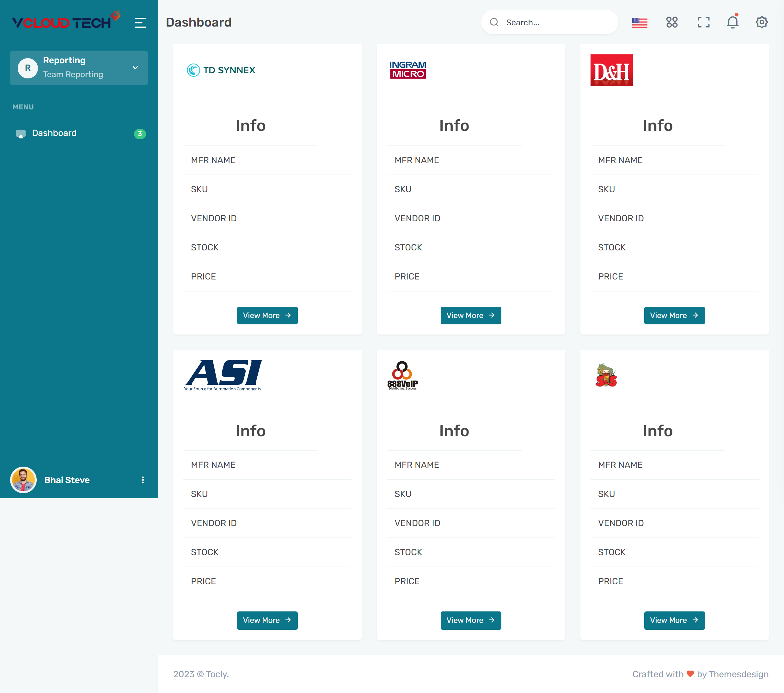This screenshot has height=693, width=784.
Task: Click the MENU section label
Action: (23, 107)
